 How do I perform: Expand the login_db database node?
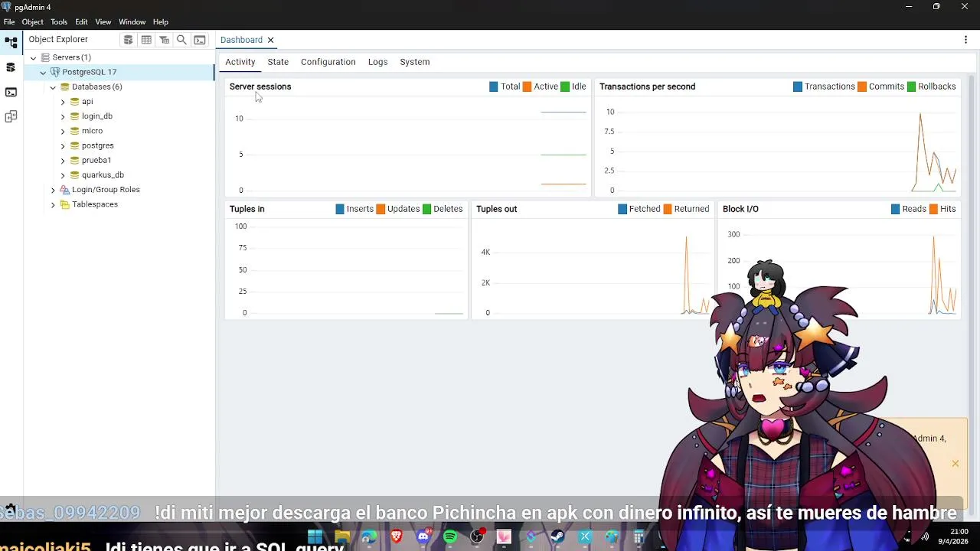[63, 116]
